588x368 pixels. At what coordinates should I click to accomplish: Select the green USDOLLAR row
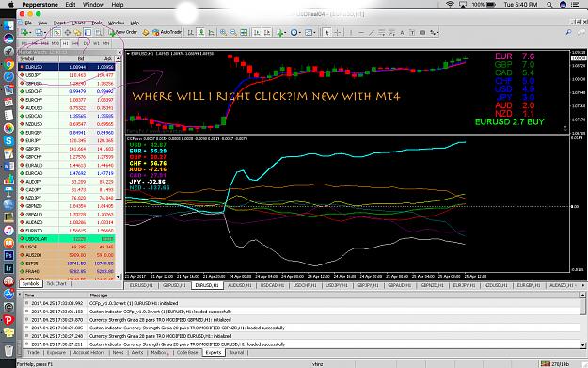click(67, 238)
